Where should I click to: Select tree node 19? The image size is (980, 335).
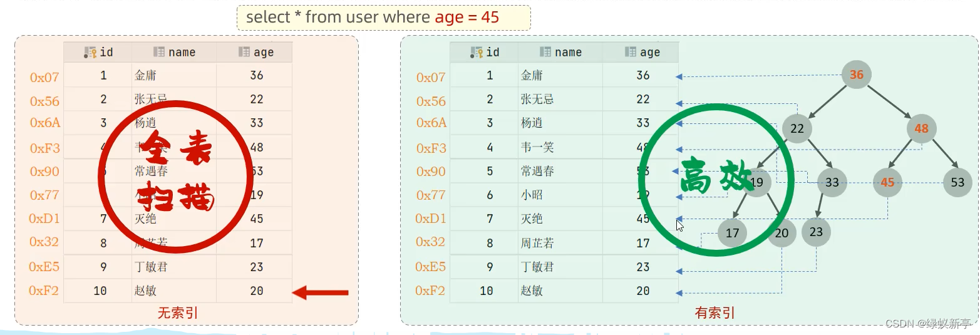pos(756,182)
